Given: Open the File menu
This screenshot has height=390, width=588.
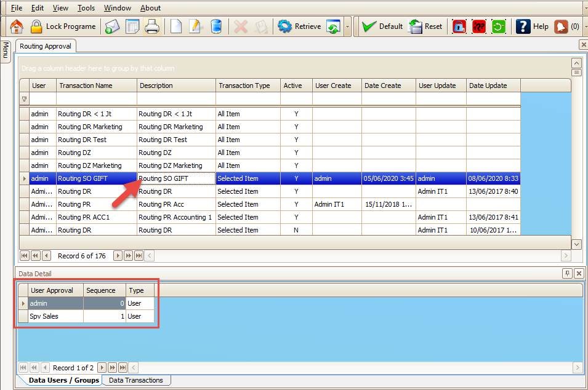Looking at the screenshot, I should 17,8.
